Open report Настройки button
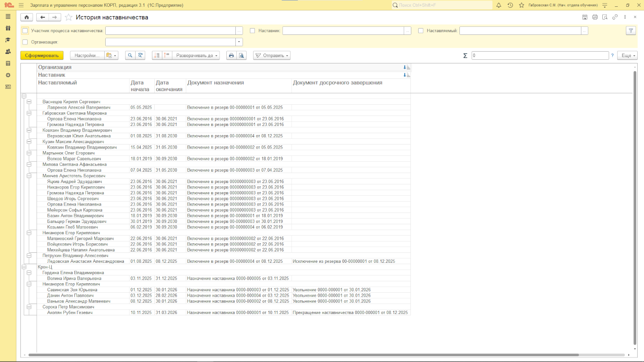644x362 pixels. [87, 55]
